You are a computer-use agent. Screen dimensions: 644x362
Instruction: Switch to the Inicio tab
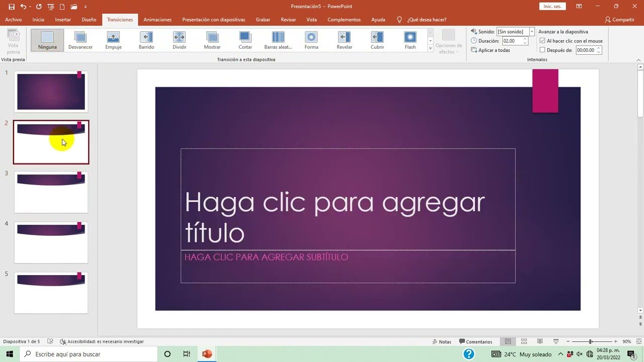[38, 20]
